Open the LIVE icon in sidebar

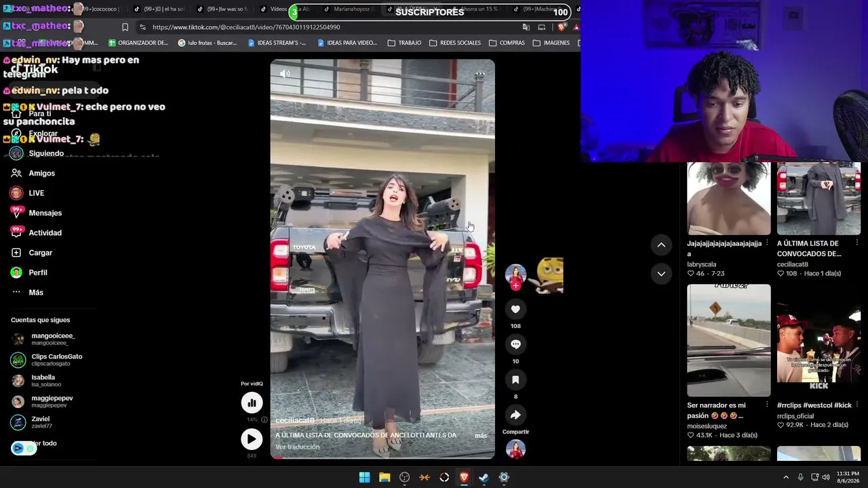16,193
